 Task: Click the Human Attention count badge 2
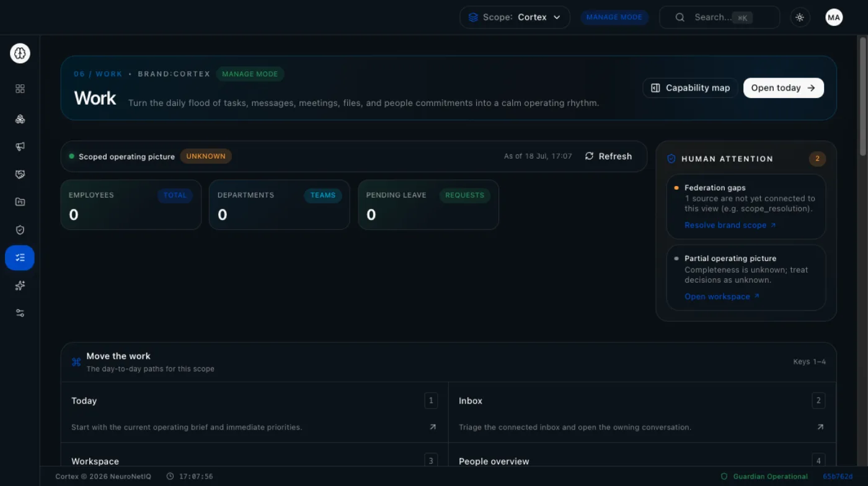[x=817, y=159]
